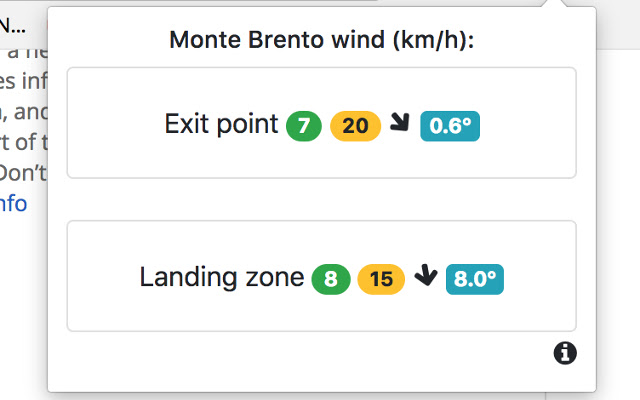Click the teal 8.0° temperature badge
Image resolution: width=640 pixels, height=400 pixels.
474,279
